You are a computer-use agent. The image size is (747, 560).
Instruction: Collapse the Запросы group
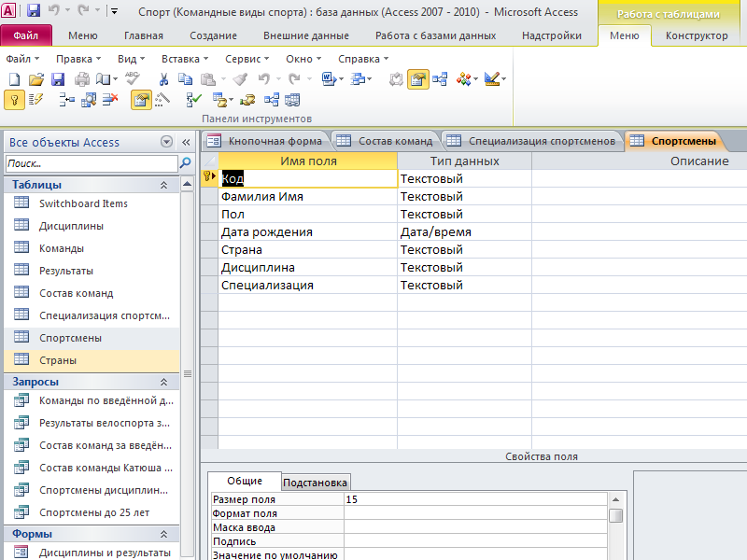click(164, 382)
